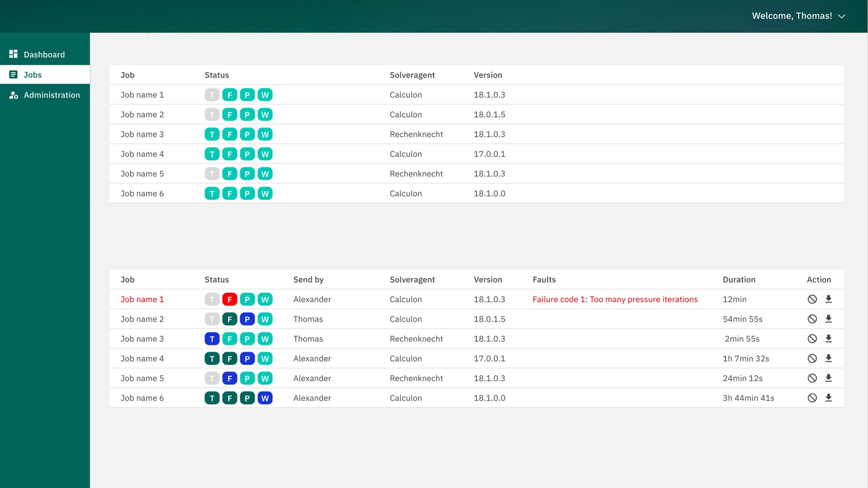Screen dimensions: 868x488
Task: Click cancel icon for Job name 5
Action: [x=812, y=378]
